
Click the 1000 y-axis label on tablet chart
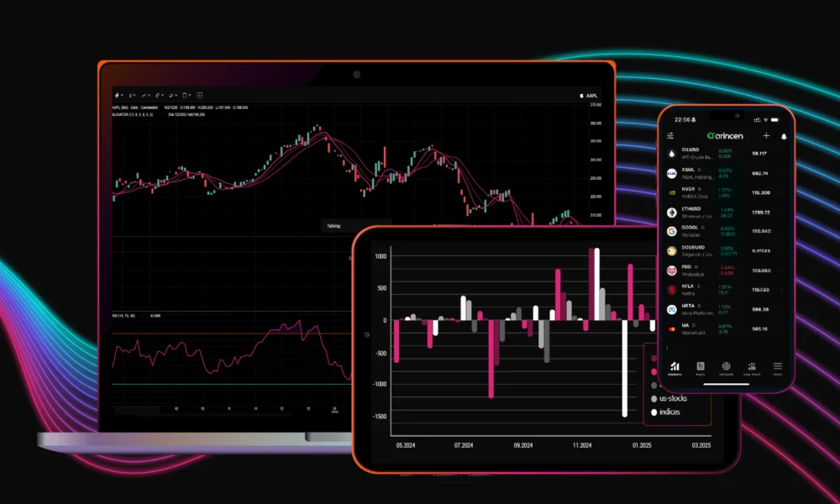pos(381,256)
